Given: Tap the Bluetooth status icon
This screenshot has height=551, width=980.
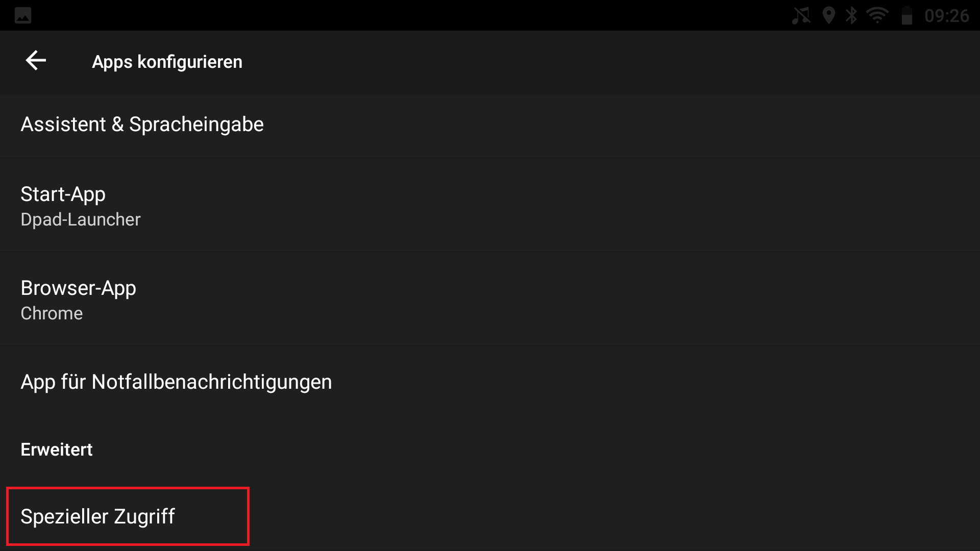Looking at the screenshot, I should click(x=851, y=15).
